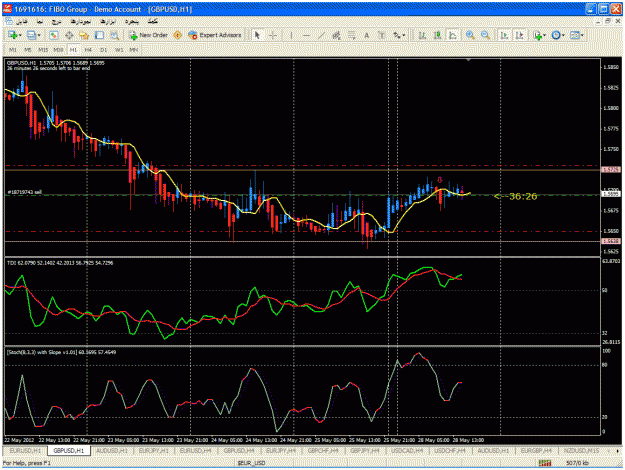The image size is (625, 470).
Task: Switch chart to Bar Chart style
Action: 422,35
